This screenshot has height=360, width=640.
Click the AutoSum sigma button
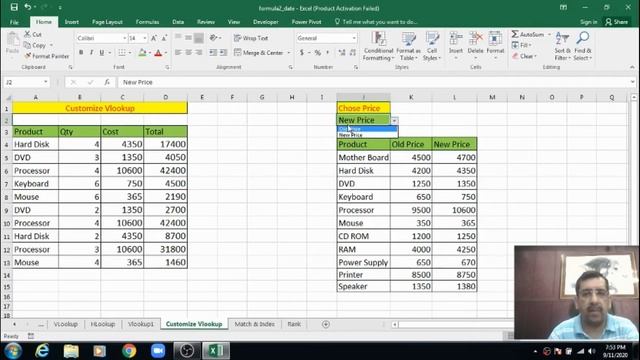(527, 34)
